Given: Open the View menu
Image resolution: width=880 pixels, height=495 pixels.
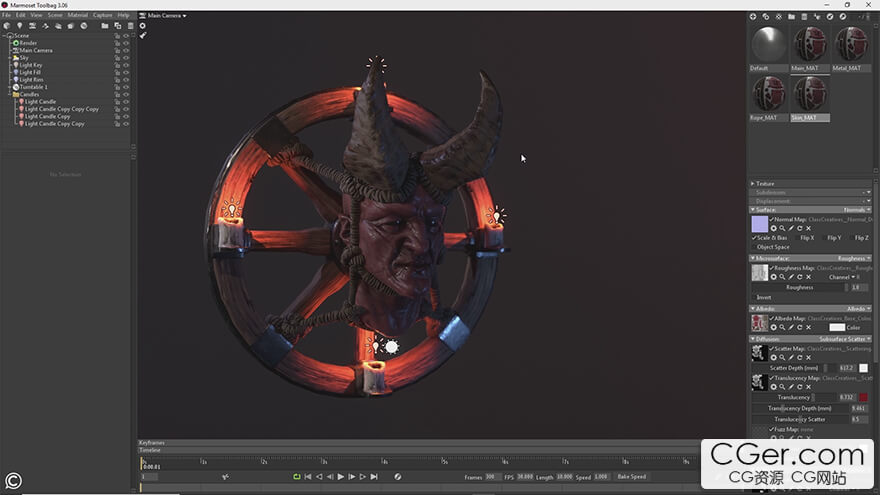Looking at the screenshot, I should point(36,15).
